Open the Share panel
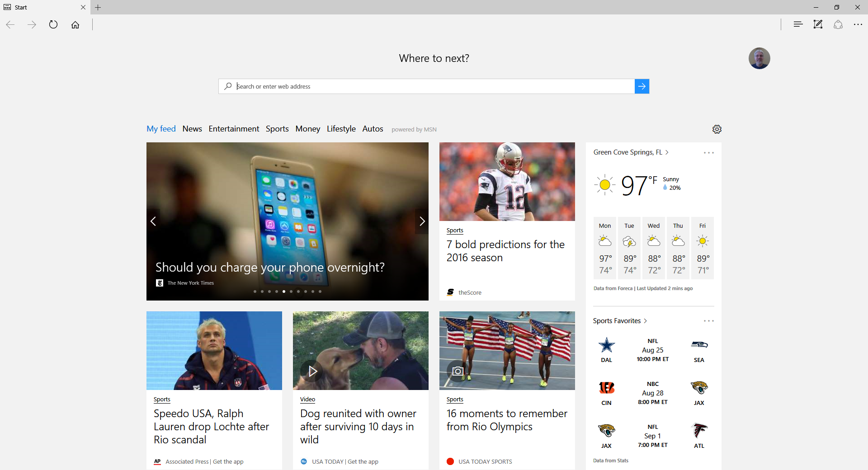This screenshot has width=868, height=470. (x=838, y=24)
